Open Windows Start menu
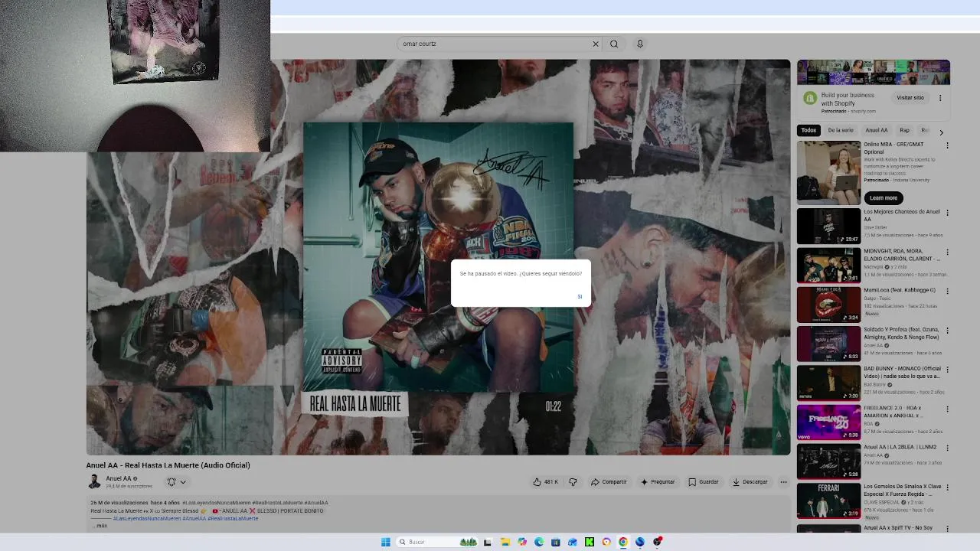The width and height of the screenshot is (980, 551). pyautogui.click(x=386, y=542)
